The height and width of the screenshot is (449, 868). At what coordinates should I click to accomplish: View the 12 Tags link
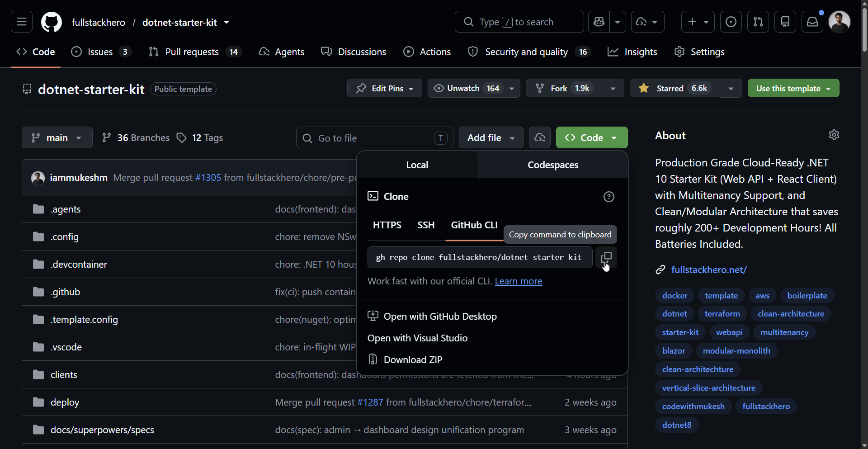point(199,137)
